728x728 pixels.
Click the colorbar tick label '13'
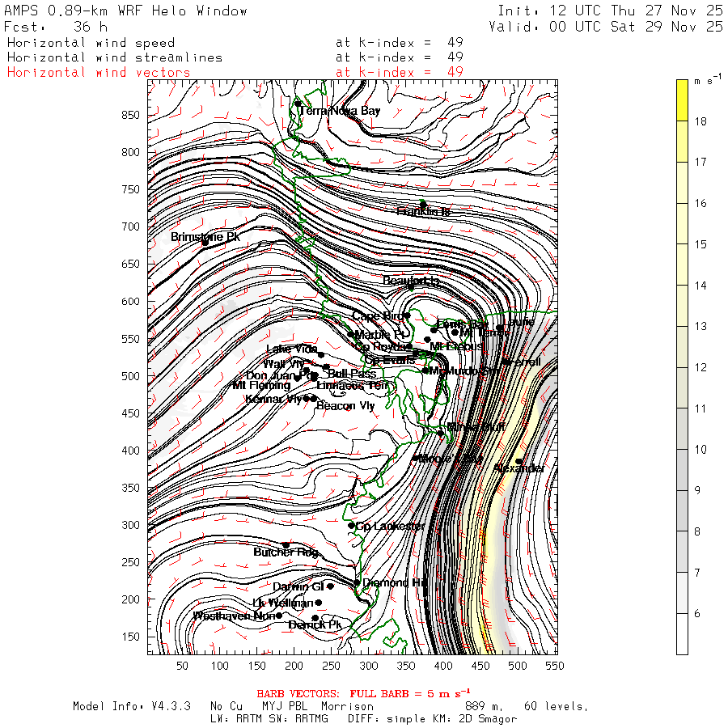pyautogui.click(x=700, y=327)
